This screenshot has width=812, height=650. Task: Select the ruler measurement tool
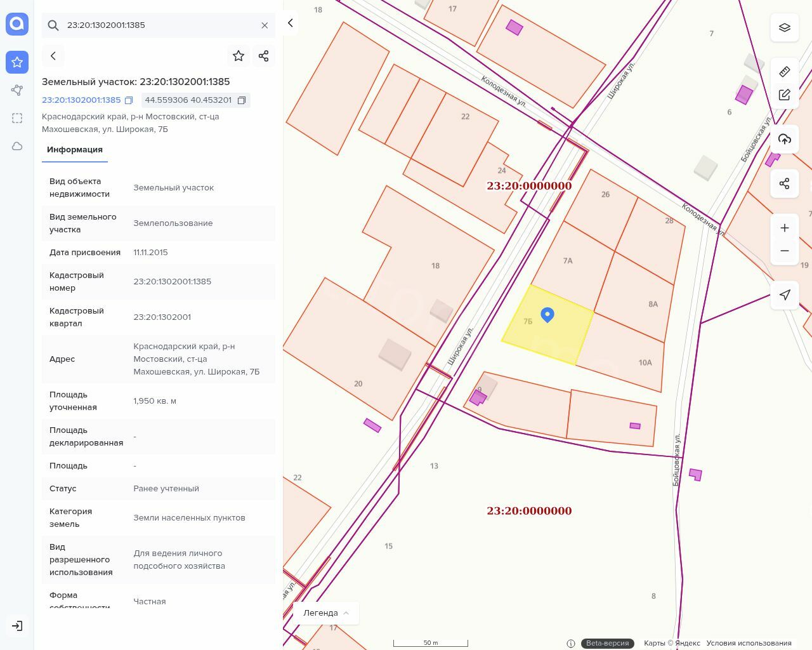click(785, 71)
